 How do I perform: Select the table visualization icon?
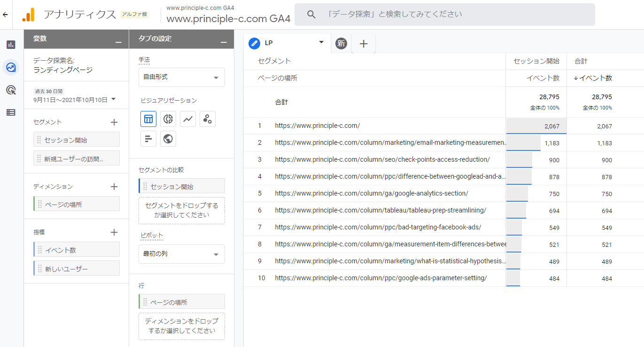[148, 119]
